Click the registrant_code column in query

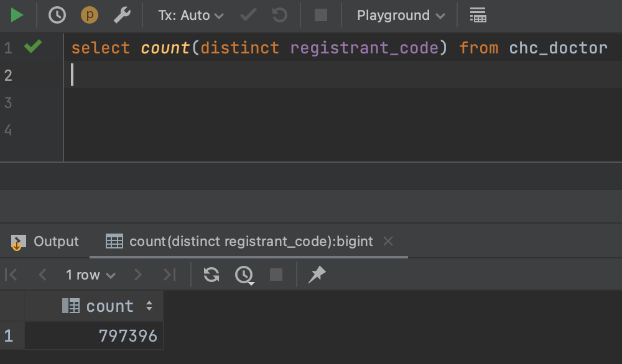point(364,48)
